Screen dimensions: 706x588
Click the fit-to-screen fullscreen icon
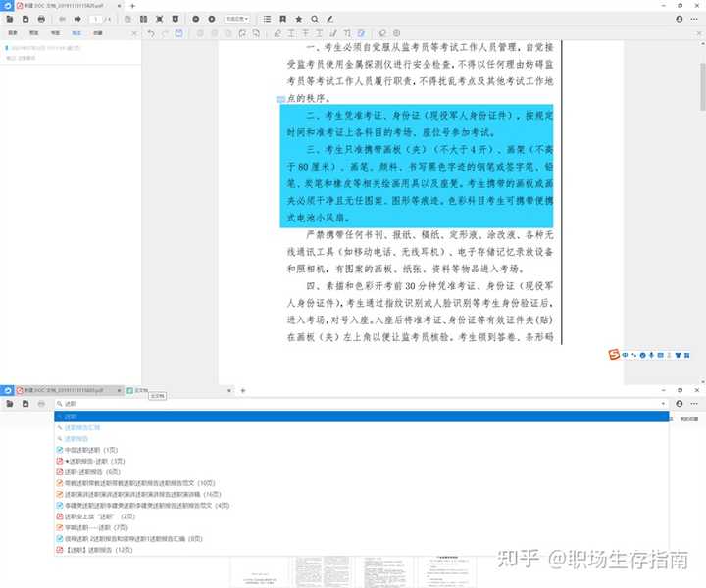click(x=160, y=19)
